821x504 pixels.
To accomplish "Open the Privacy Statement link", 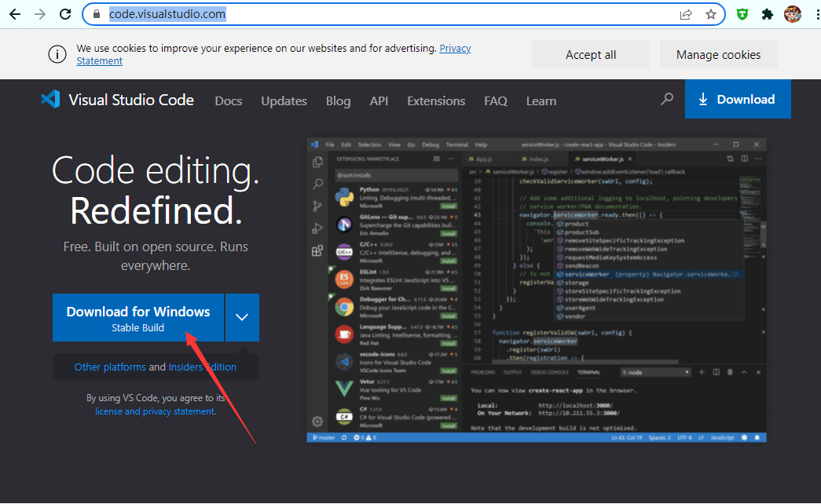I will point(455,48).
